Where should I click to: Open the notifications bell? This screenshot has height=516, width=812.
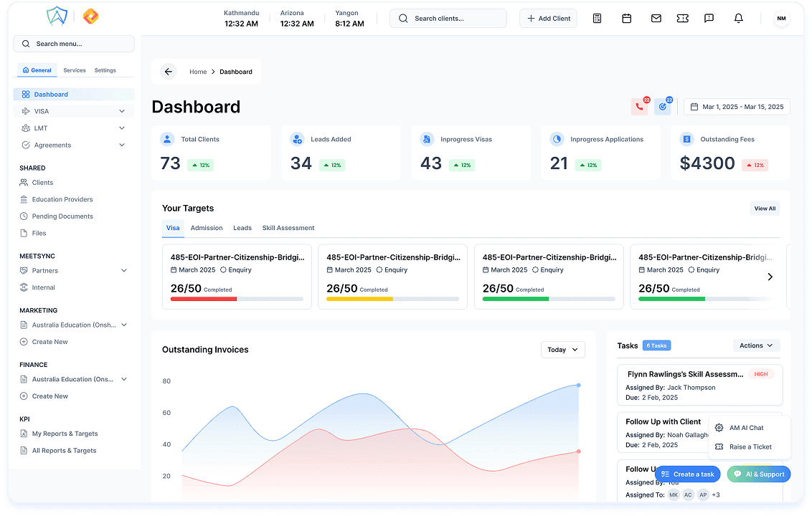click(x=738, y=19)
